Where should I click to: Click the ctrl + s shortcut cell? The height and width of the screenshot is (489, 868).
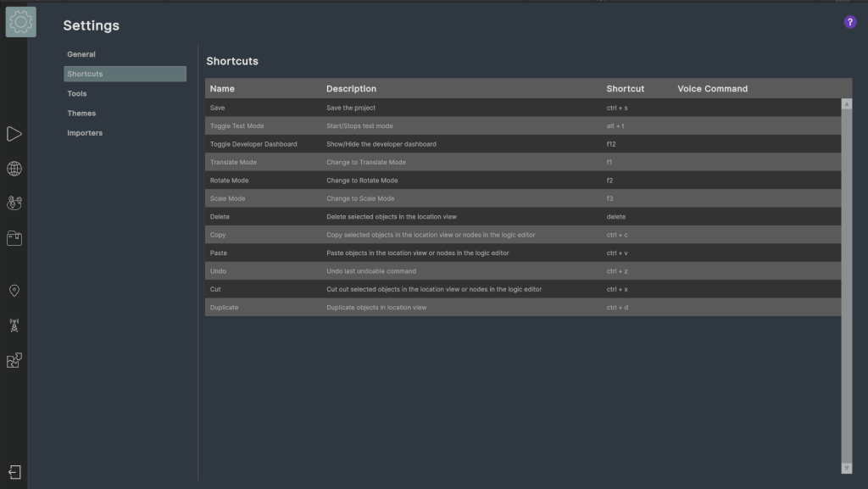[x=617, y=108]
